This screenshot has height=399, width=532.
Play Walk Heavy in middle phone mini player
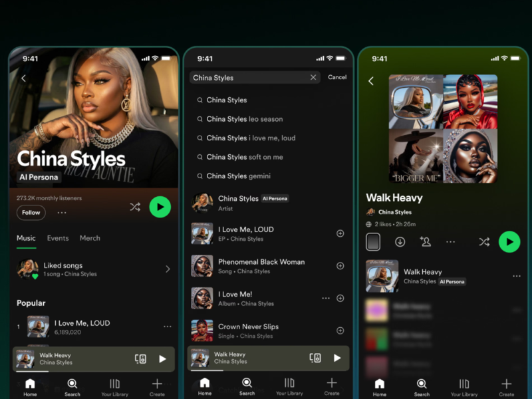(337, 358)
